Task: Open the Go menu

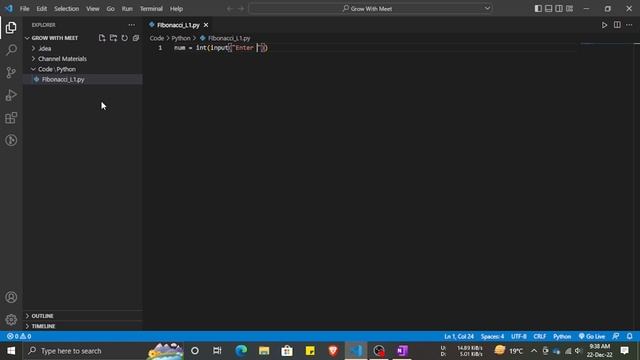Action: pyautogui.click(x=111, y=9)
